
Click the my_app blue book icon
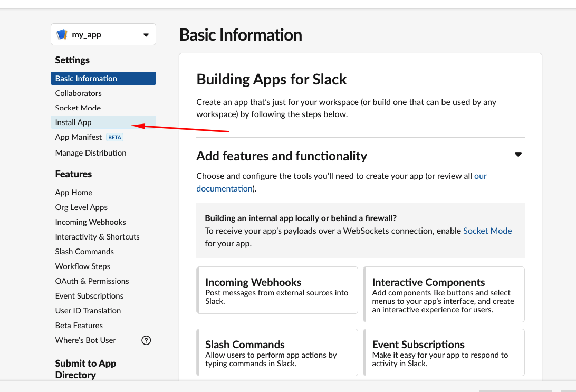click(x=62, y=34)
